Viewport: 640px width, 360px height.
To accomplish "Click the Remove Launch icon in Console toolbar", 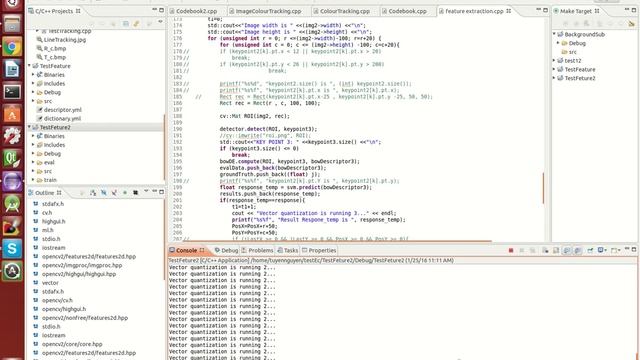I will [522, 250].
